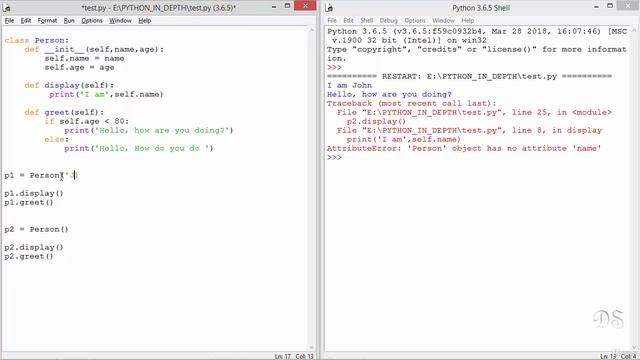Open the Debug menu in the Python Shell
The height and width of the screenshot is (360, 640).
click(x=389, y=20)
